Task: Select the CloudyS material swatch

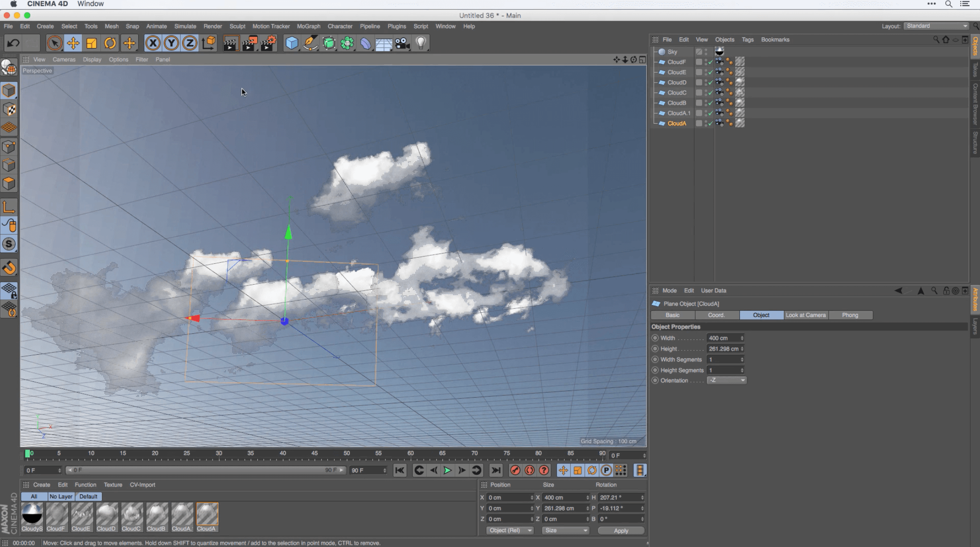Action: tap(32, 514)
